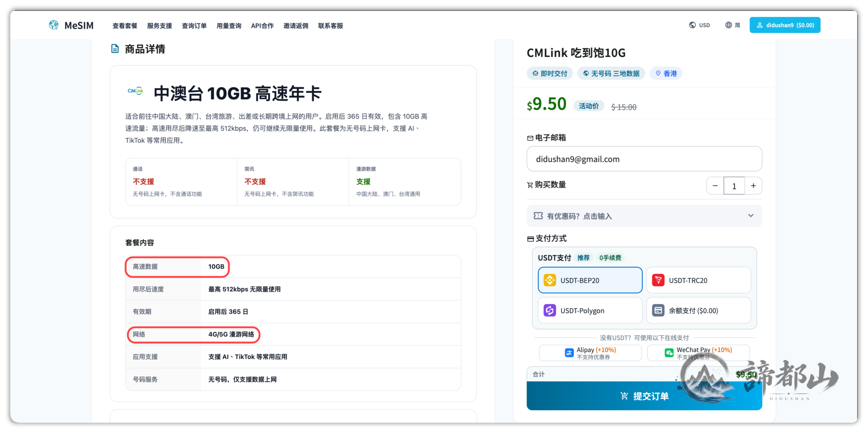Click the balance payment wallet icon
The width and height of the screenshot is (868, 433).
click(x=658, y=310)
